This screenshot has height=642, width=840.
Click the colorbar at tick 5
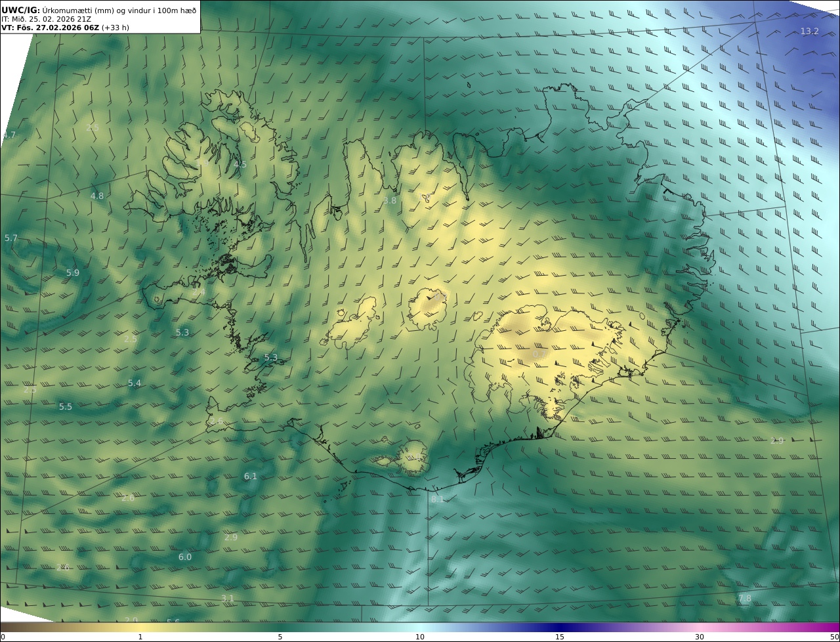(280, 628)
